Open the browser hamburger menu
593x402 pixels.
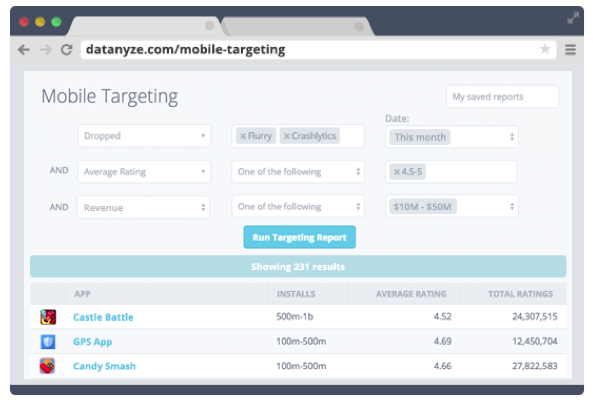[x=570, y=50]
